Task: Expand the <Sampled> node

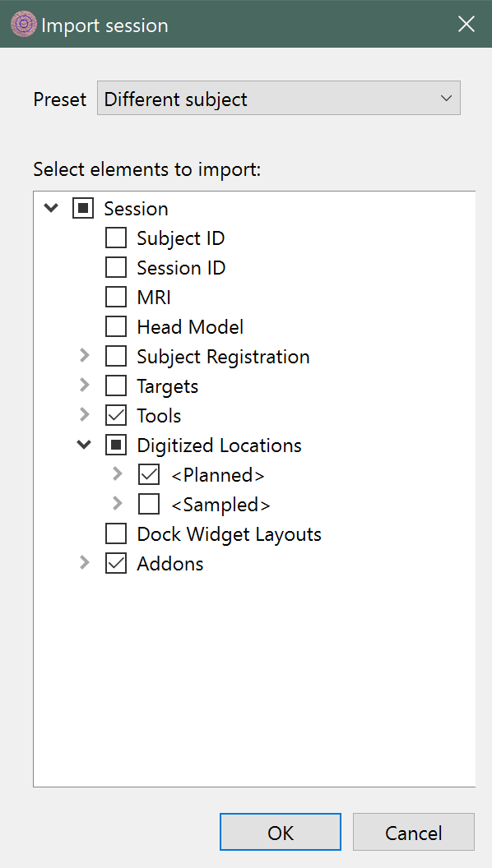Action: tap(117, 504)
